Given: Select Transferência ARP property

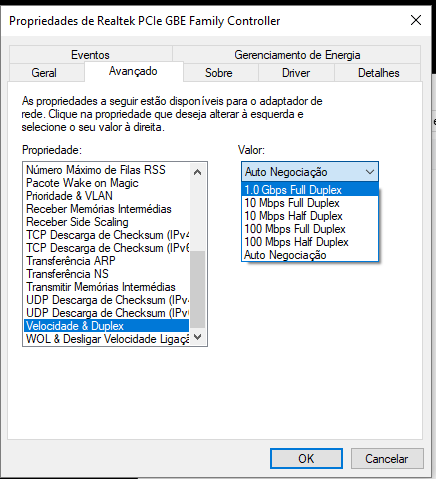Looking at the screenshot, I should tap(107, 261).
